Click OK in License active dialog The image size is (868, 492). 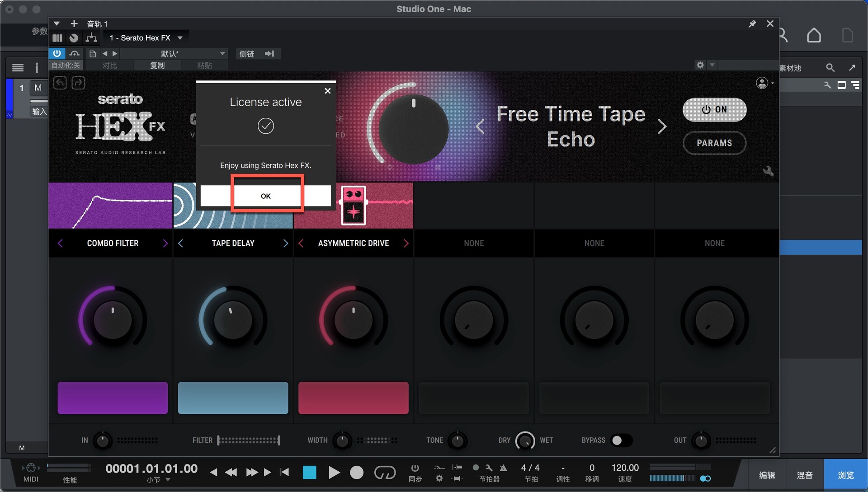266,196
